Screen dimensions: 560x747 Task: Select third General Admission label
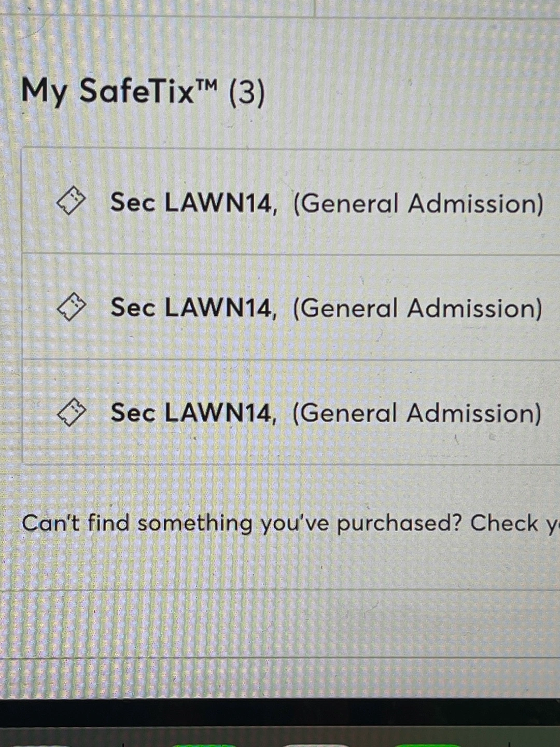[x=417, y=413]
